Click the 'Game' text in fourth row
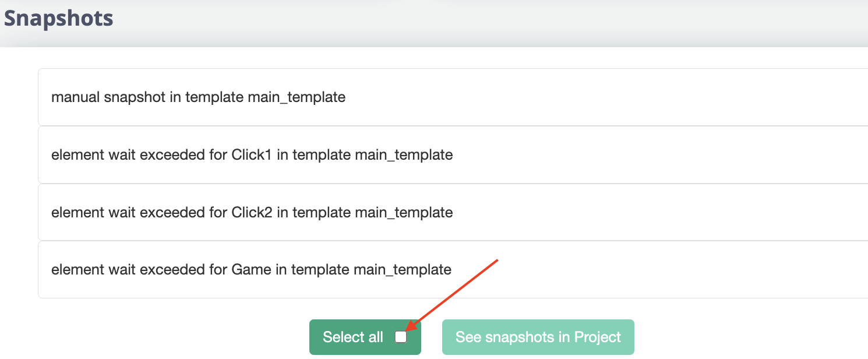This screenshot has width=868, height=359. pos(251,269)
